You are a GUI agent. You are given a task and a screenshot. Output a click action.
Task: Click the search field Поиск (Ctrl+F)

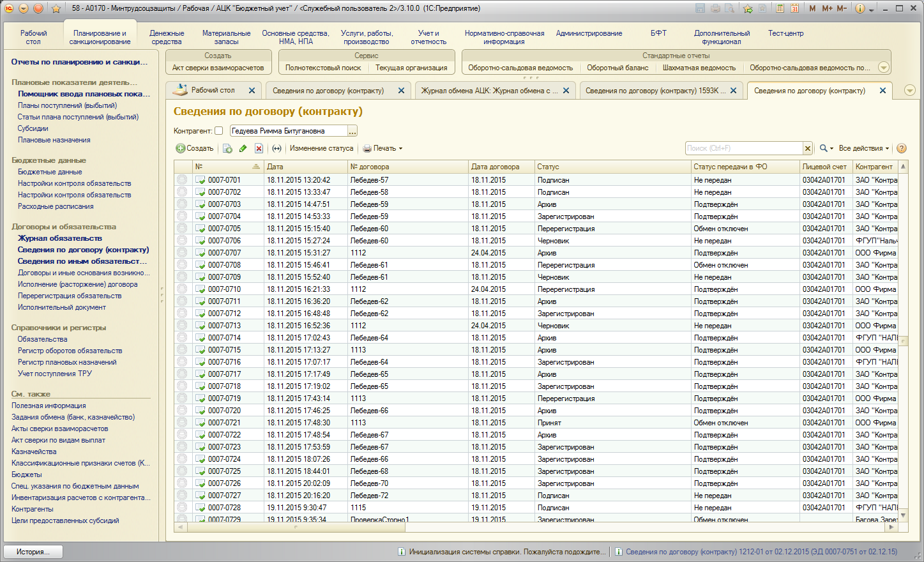point(744,148)
